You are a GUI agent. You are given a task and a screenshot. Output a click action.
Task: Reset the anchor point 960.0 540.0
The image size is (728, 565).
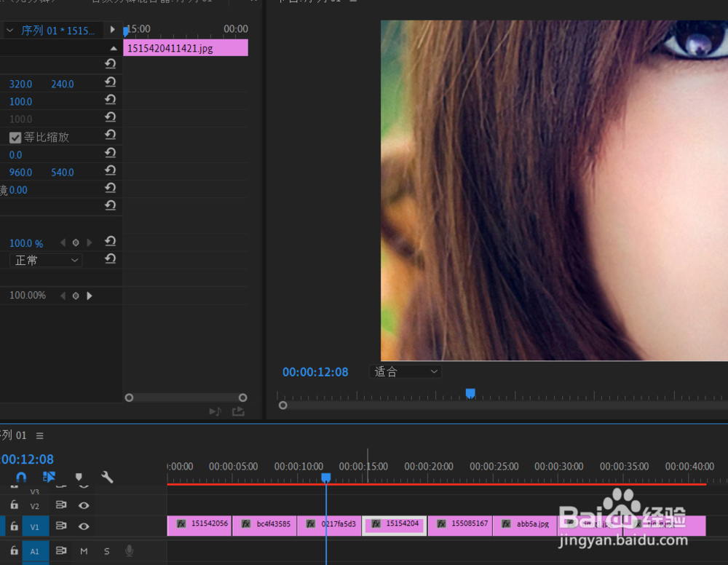110,171
